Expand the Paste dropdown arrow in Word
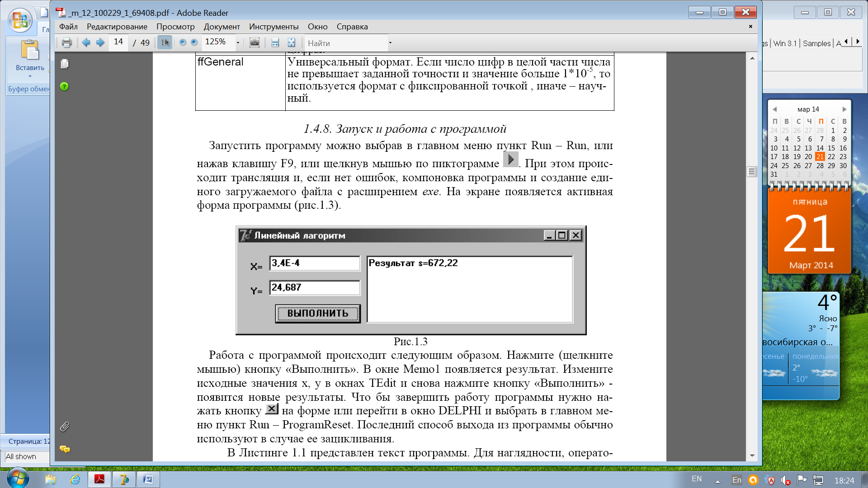868x488 pixels. coord(30,76)
